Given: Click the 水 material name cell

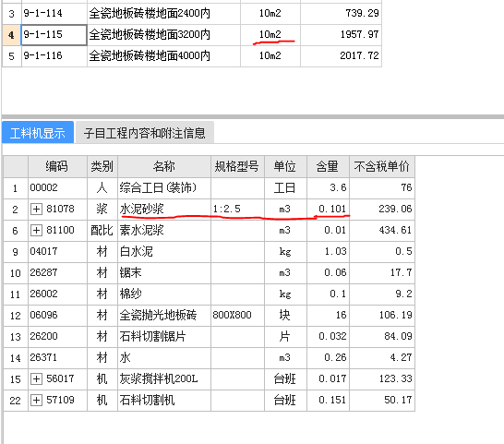Looking at the screenshot, I should coord(164,358).
